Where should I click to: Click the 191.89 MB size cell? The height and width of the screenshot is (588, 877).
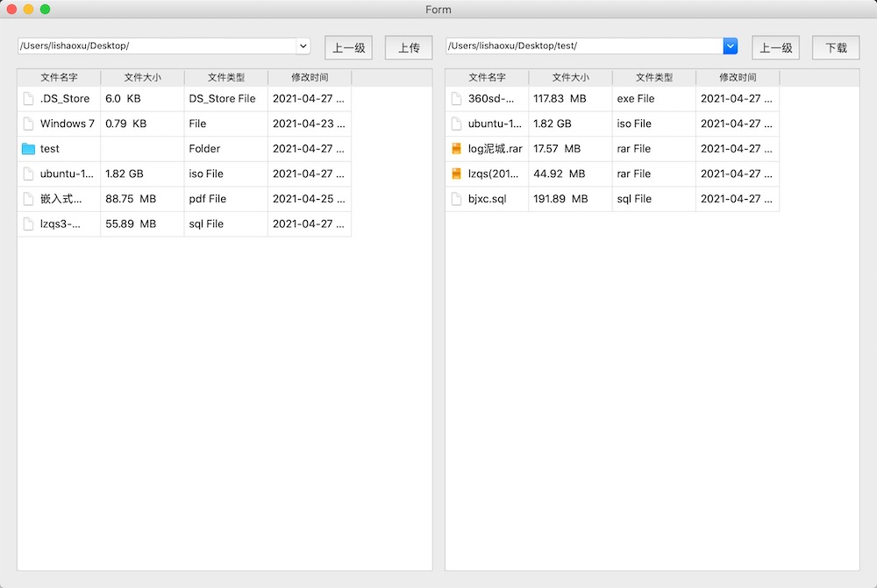click(x=571, y=199)
